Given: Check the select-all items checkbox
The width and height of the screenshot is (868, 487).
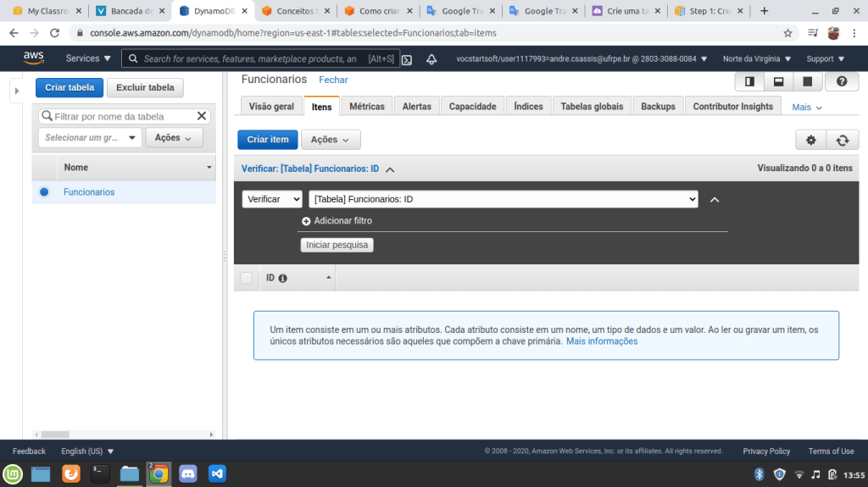Looking at the screenshot, I should (x=247, y=278).
